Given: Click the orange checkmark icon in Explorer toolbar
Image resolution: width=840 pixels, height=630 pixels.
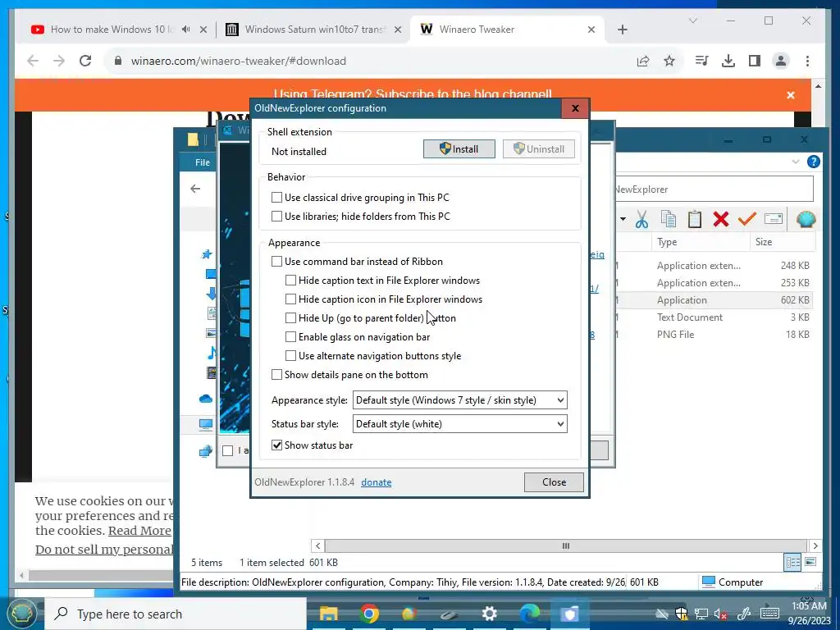Looking at the screenshot, I should [746, 218].
